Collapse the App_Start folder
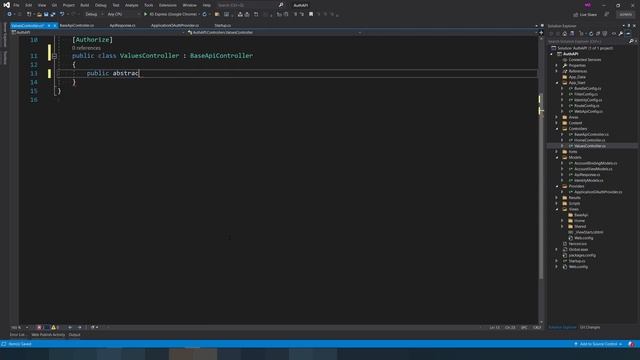Image resolution: width=640 pixels, height=360 pixels. coord(557,83)
